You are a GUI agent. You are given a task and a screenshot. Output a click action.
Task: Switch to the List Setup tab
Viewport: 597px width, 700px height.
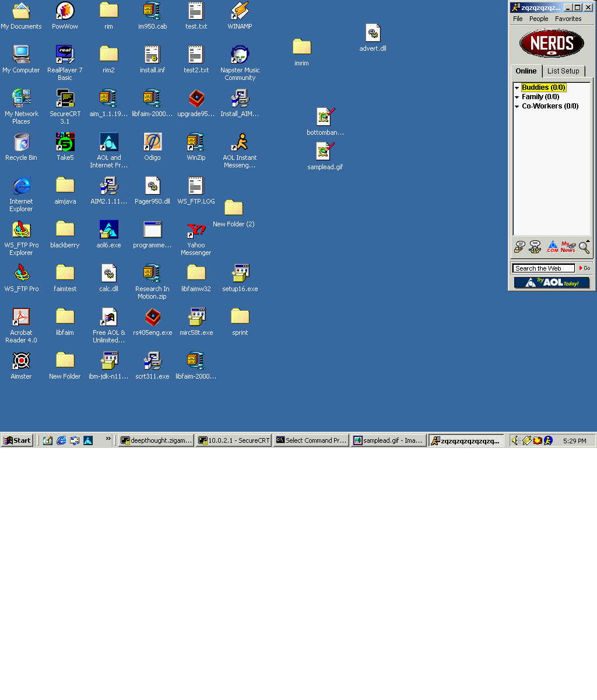pos(563,71)
